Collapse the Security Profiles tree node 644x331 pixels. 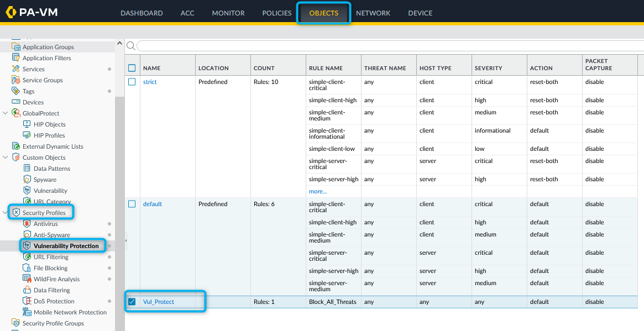click(x=6, y=213)
